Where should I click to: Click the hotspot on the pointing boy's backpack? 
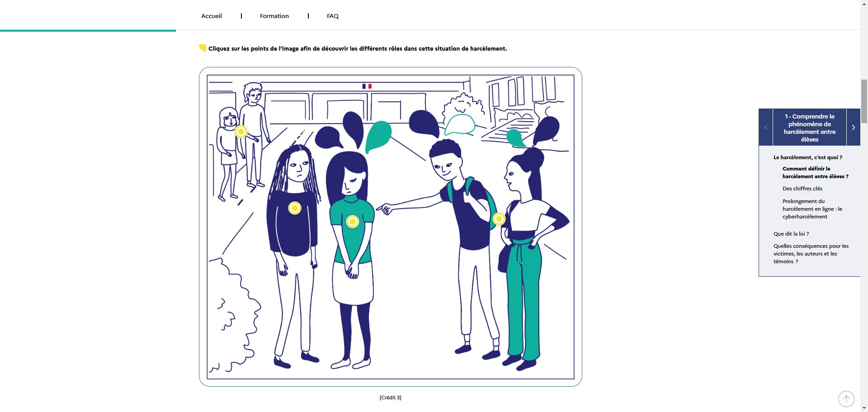click(x=499, y=219)
